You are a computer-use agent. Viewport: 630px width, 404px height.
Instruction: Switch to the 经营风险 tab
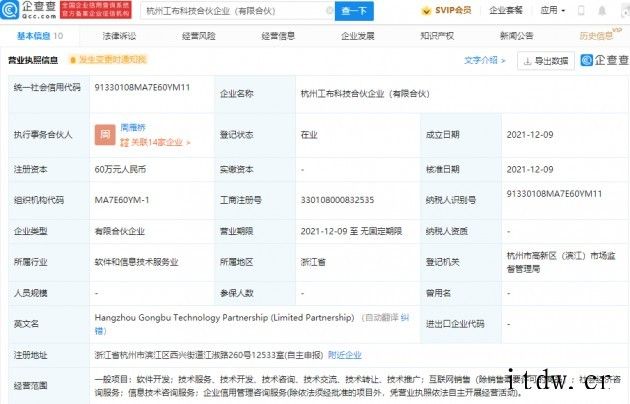pyautogui.click(x=198, y=36)
